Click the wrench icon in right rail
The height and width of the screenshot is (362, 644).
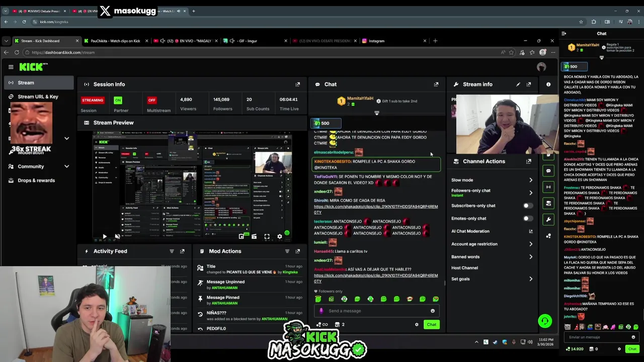click(548, 219)
